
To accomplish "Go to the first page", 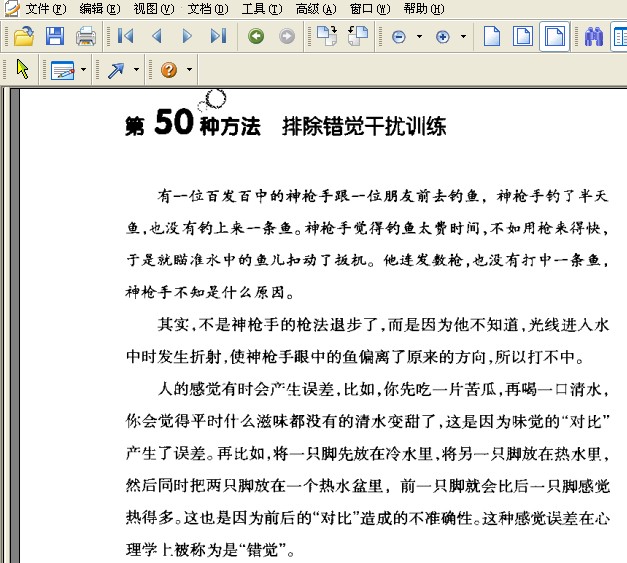I will tap(126, 36).
